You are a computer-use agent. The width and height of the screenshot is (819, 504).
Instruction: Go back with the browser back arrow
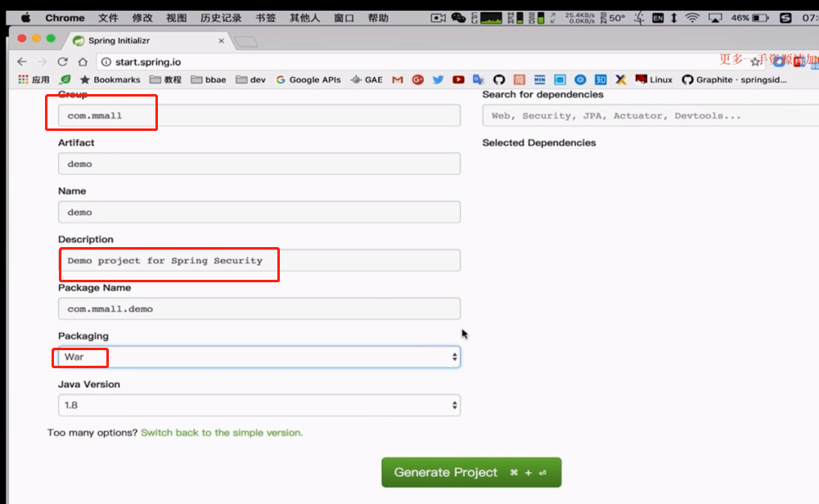coord(21,61)
